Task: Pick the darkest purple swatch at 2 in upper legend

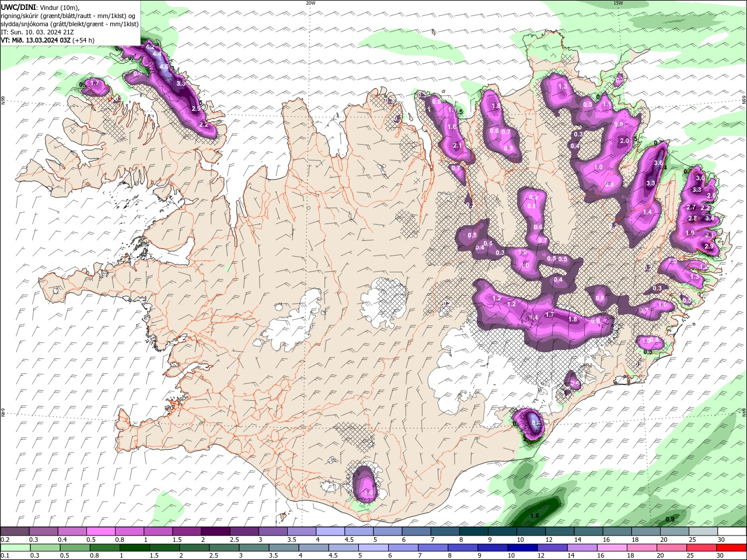Action: 215,531
